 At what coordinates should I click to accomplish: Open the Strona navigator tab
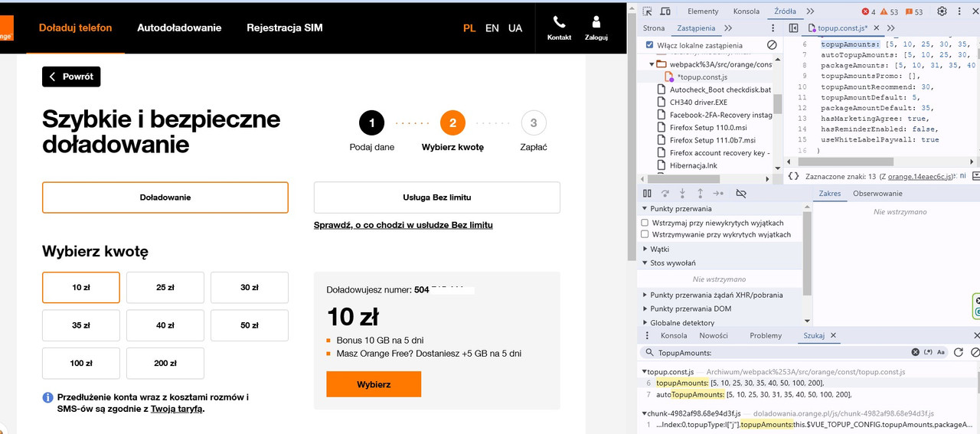tap(654, 28)
